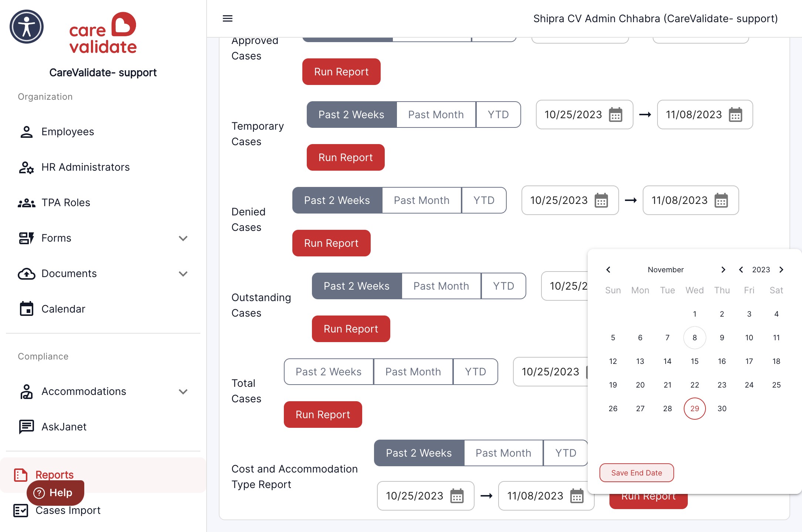Image resolution: width=802 pixels, height=532 pixels.
Task: Select YTD for Cost and Accommodation report
Action: [x=565, y=453]
